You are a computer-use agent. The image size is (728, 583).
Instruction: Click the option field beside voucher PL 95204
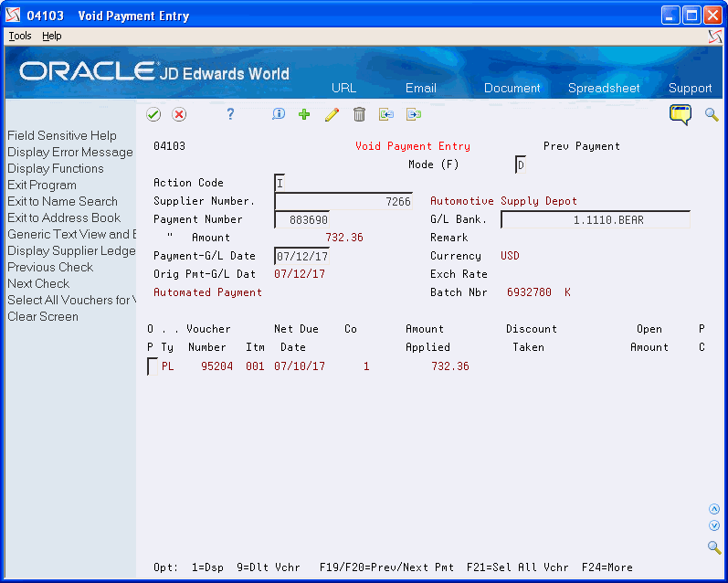pyautogui.click(x=153, y=366)
